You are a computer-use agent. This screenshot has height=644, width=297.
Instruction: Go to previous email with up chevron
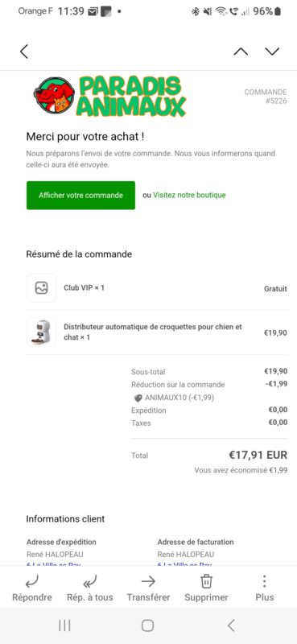pyautogui.click(x=241, y=52)
